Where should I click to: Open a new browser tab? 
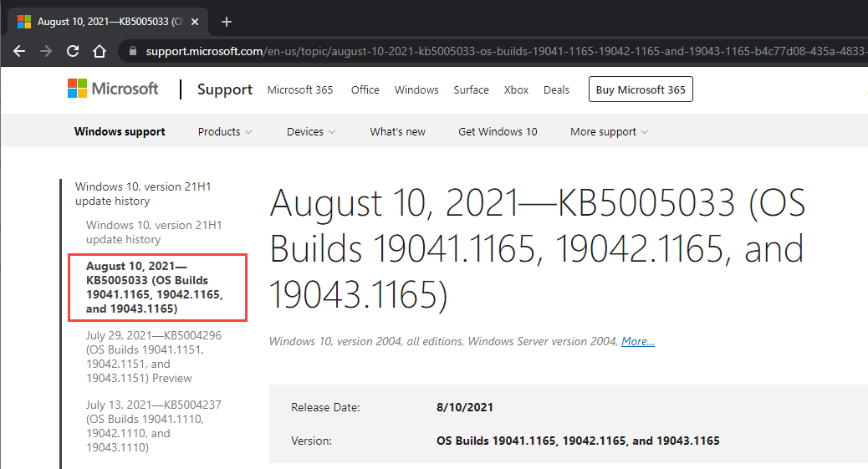pos(227,22)
